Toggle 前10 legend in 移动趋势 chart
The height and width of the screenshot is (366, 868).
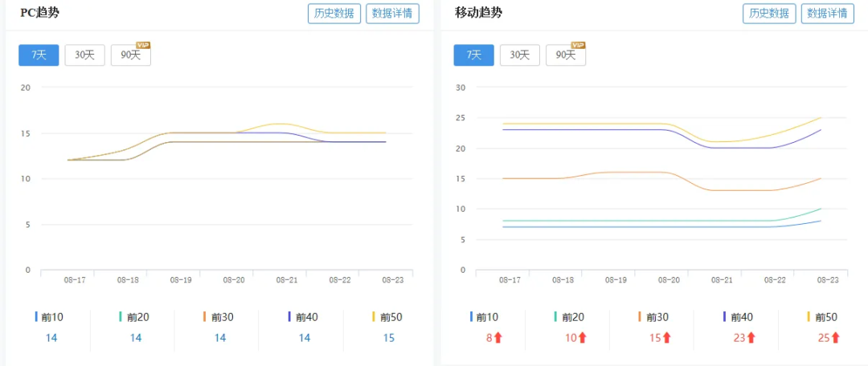pyautogui.click(x=485, y=317)
